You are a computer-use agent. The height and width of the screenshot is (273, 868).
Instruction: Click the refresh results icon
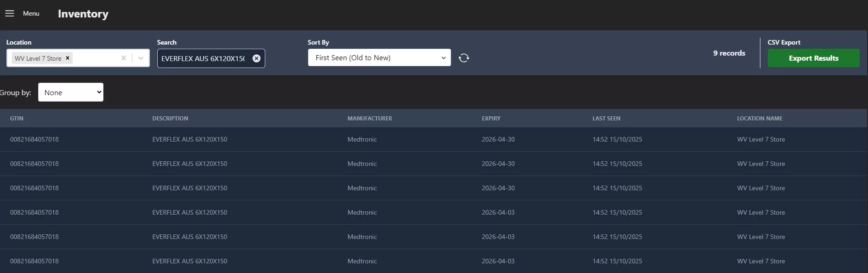tap(464, 58)
